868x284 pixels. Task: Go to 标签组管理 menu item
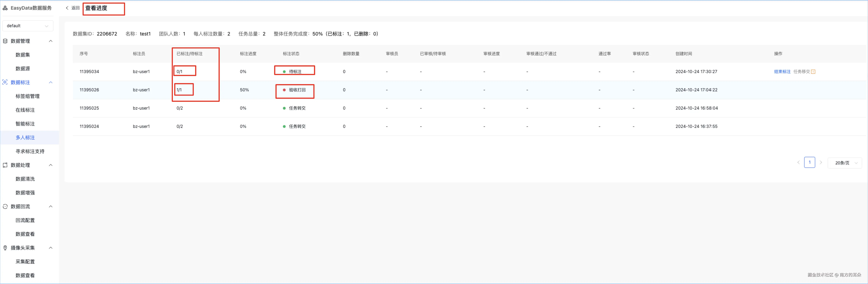click(x=28, y=96)
